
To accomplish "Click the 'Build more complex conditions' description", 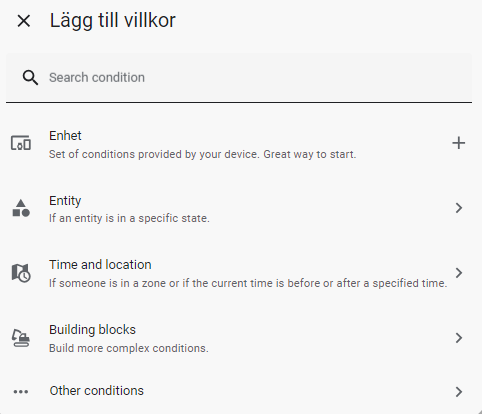I will point(129,348).
